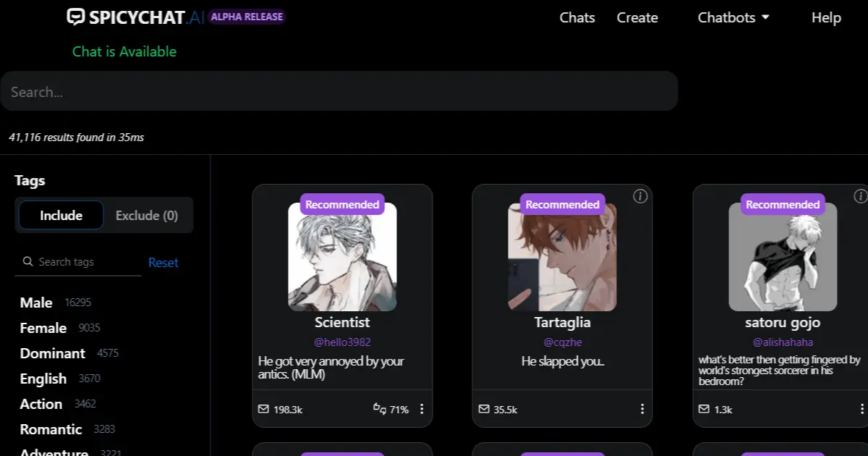Viewport: 868px width, 456px height.
Task: Open three-dot menu on Scientist card
Action: tap(422, 410)
